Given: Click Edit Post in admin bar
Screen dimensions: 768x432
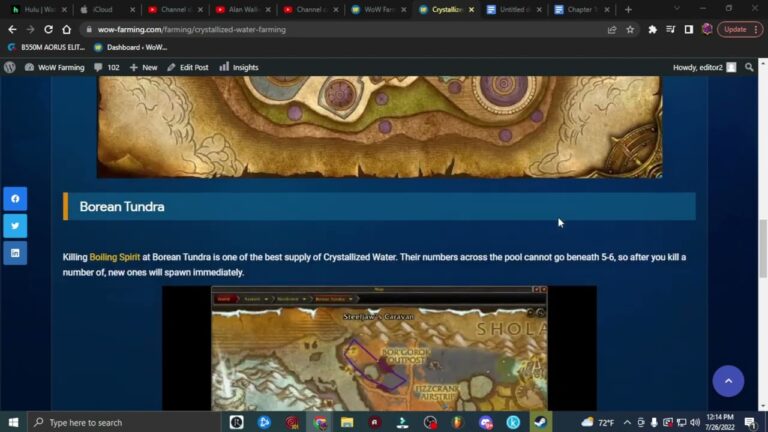Looking at the screenshot, I should pos(188,68).
